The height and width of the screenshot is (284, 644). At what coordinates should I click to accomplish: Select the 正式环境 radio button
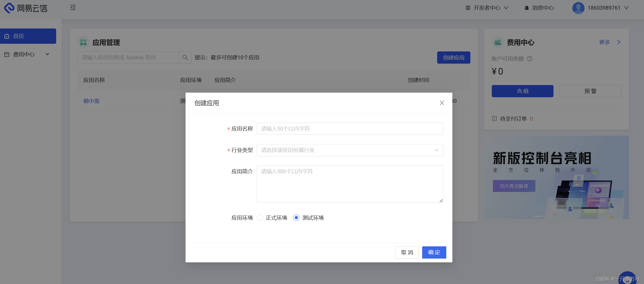coord(259,218)
